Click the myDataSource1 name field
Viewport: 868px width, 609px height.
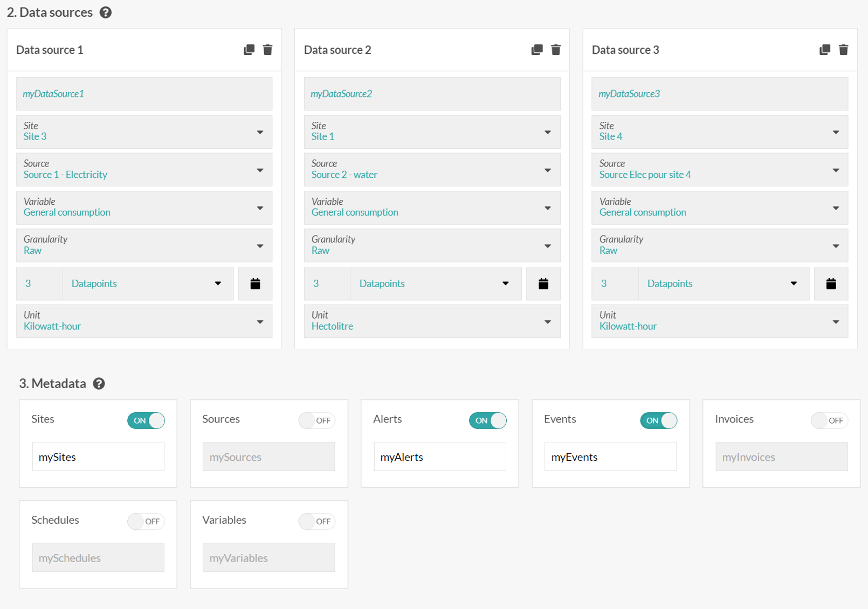[144, 94]
